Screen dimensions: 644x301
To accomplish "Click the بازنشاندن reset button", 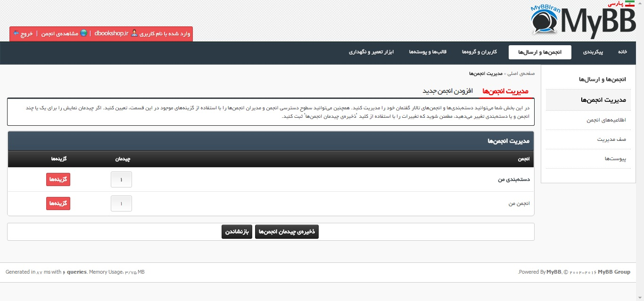I will (237, 232).
